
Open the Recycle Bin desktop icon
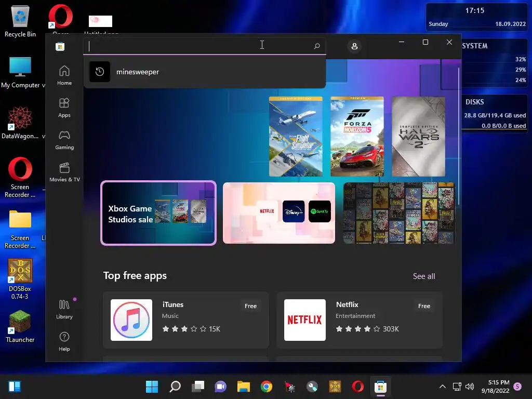20,21
